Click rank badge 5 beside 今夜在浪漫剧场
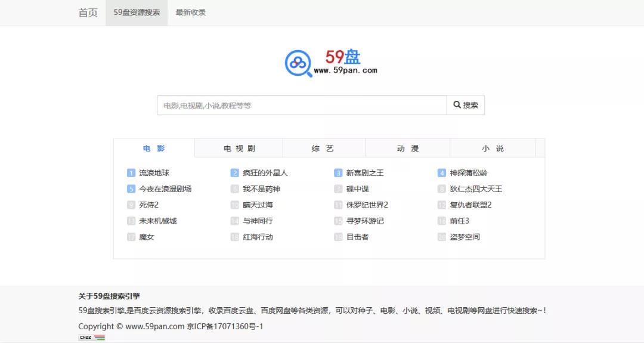Image resolution: width=644 pixels, height=343 pixels. tap(131, 189)
